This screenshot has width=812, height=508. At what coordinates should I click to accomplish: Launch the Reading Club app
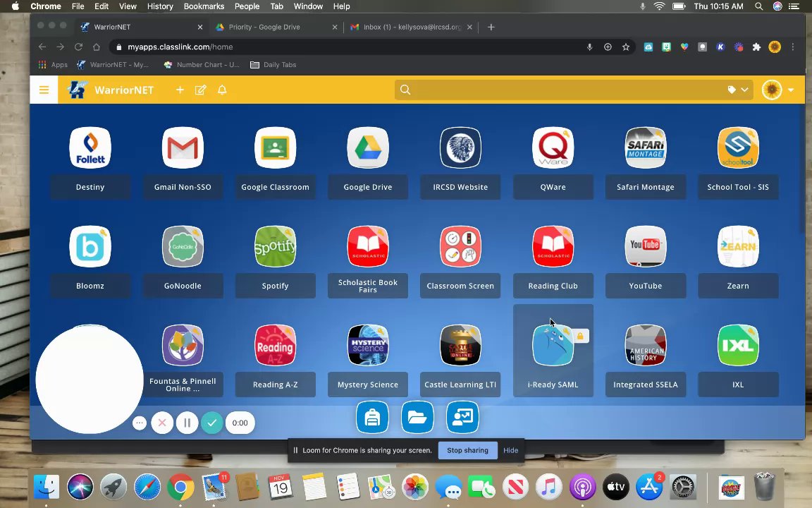[x=553, y=247]
